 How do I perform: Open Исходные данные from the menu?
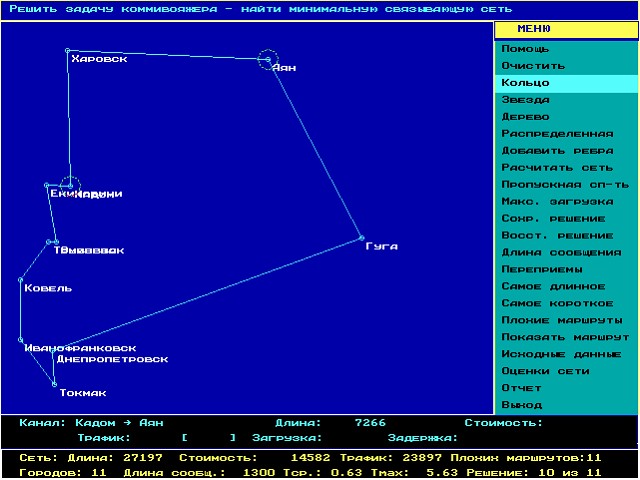(x=561, y=354)
